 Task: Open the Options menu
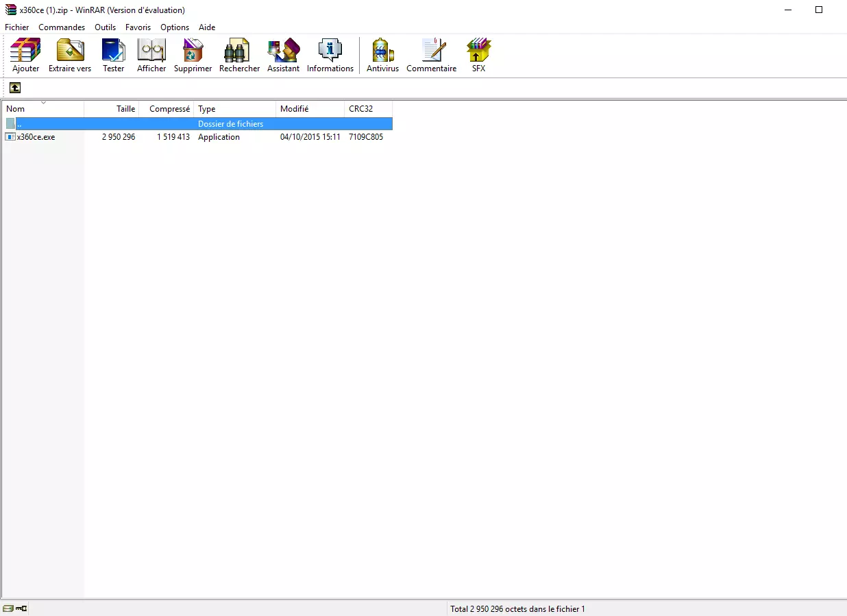pos(175,27)
